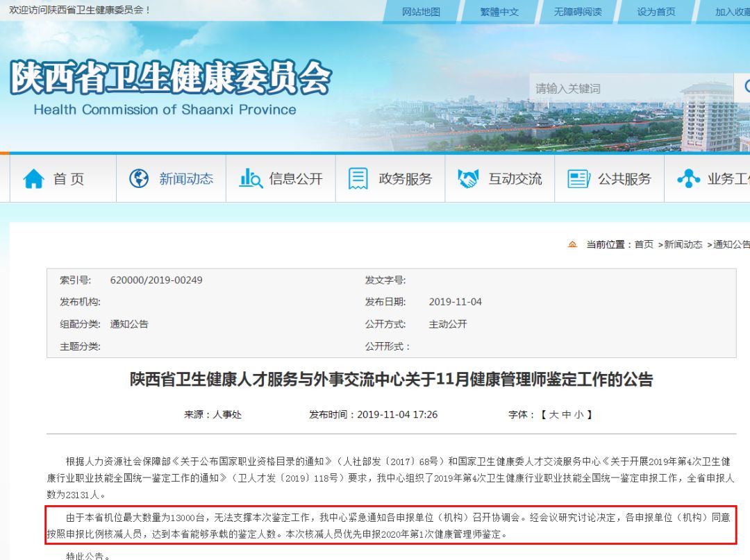Switch to 繁體中文 version
Image resolution: width=750 pixels, height=560 pixels.
pyautogui.click(x=499, y=12)
